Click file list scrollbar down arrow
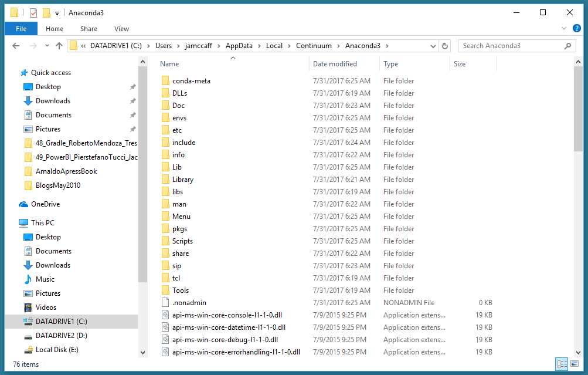588x375 pixels. (x=578, y=353)
